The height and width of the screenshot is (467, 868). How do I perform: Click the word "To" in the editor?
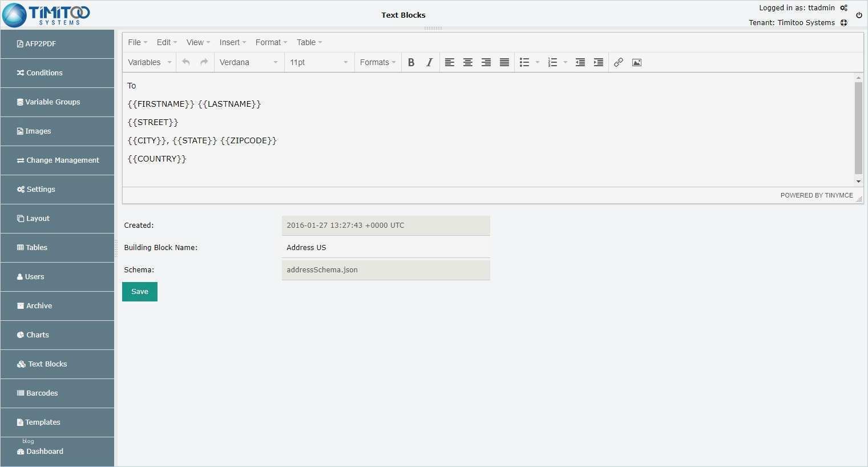tap(132, 86)
